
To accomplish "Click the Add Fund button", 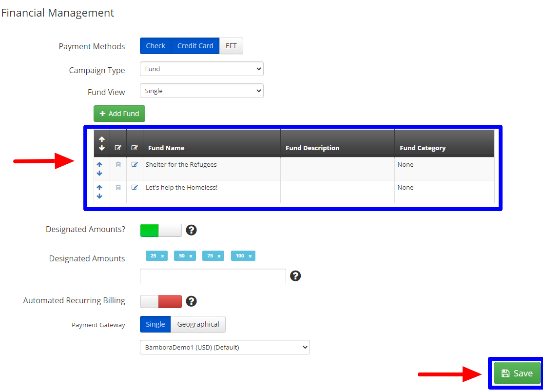I will click(x=119, y=114).
